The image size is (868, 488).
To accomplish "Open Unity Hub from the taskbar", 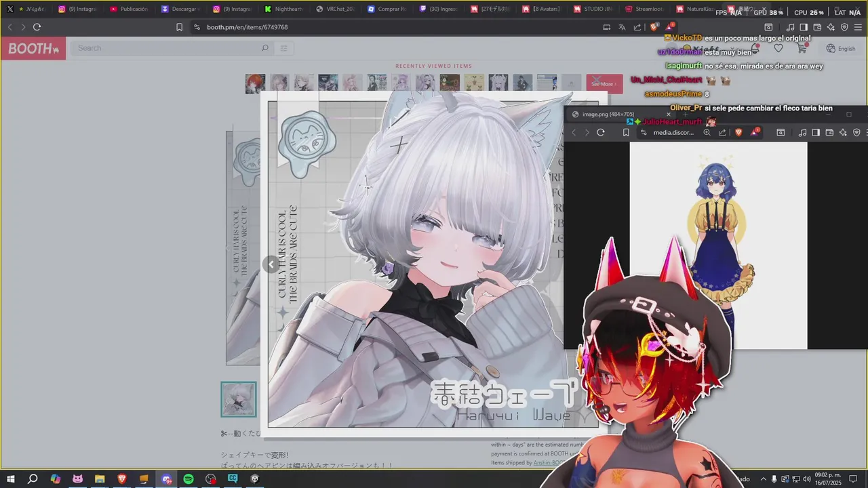I will click(x=255, y=479).
